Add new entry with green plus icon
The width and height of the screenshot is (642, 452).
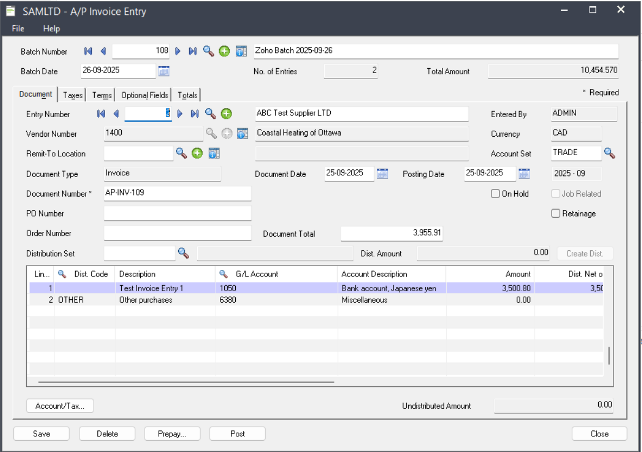(x=227, y=114)
